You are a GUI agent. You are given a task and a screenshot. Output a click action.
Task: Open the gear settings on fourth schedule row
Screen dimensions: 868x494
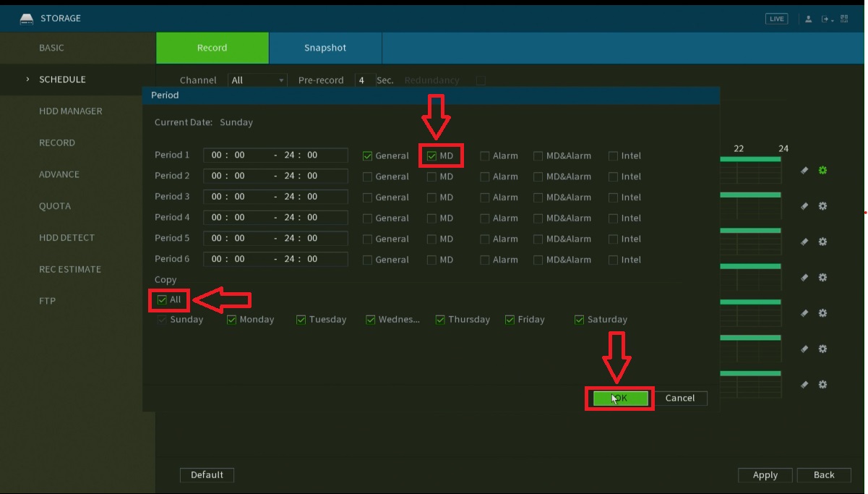[x=822, y=278]
